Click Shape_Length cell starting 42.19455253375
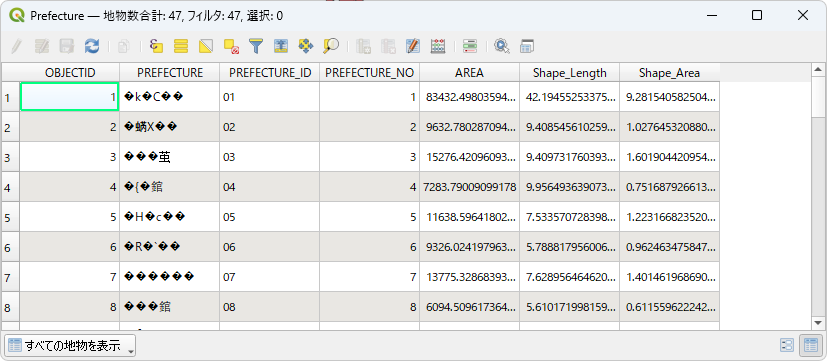 point(570,97)
